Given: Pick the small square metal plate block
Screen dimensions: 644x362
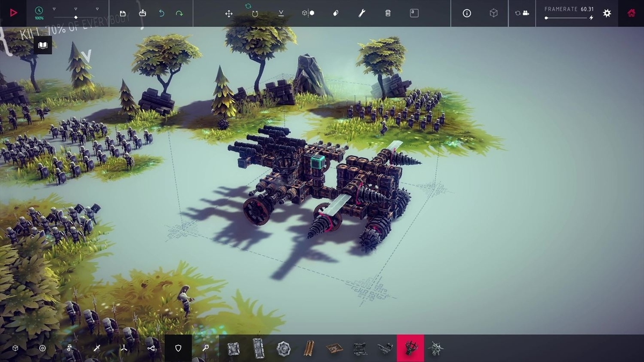Looking at the screenshot, I should pos(233,349).
